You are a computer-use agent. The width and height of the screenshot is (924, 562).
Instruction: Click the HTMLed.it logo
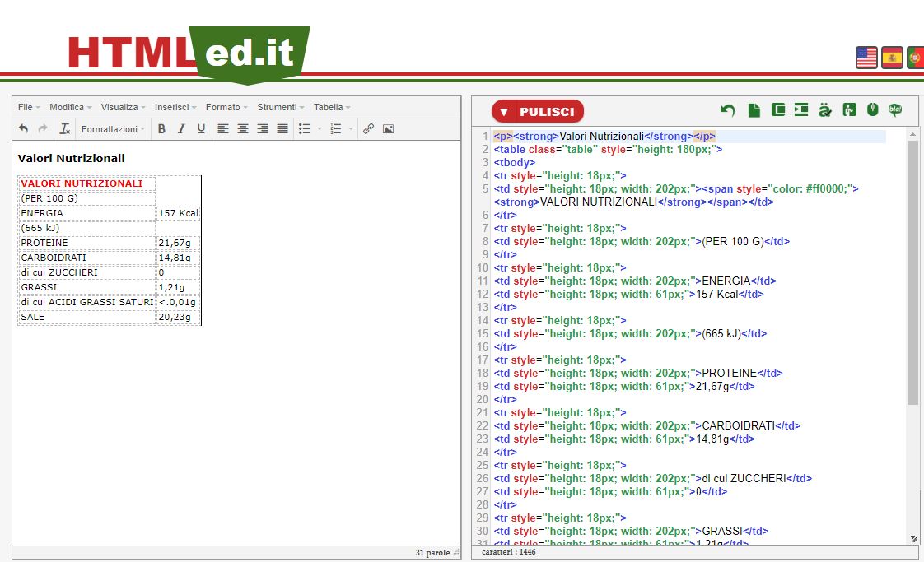(x=189, y=53)
